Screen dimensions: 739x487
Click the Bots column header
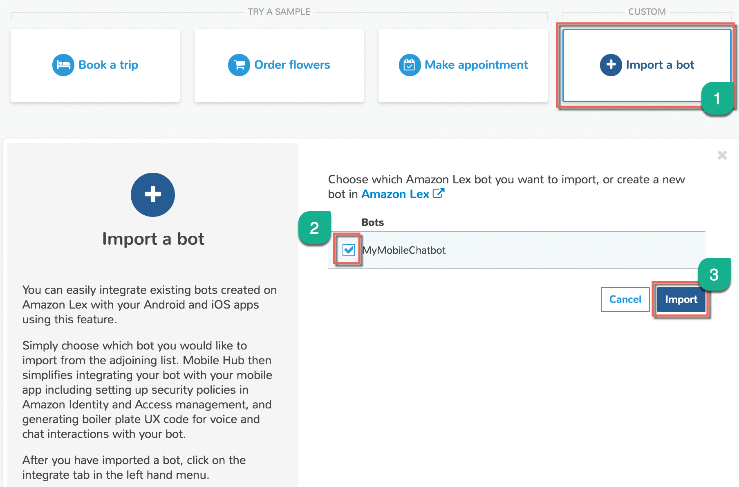pos(372,223)
